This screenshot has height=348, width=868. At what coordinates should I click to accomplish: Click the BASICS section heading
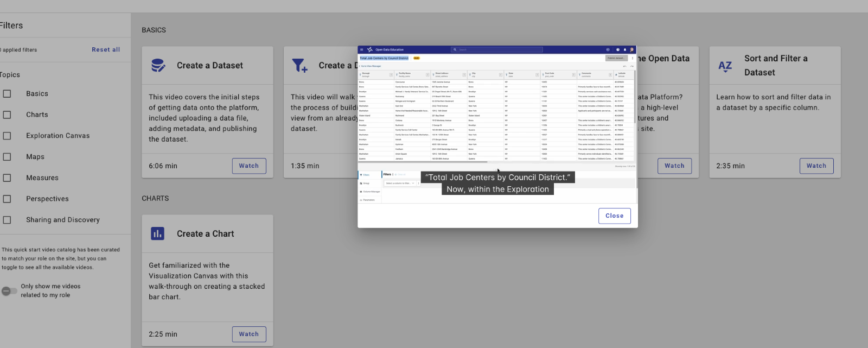point(154,30)
